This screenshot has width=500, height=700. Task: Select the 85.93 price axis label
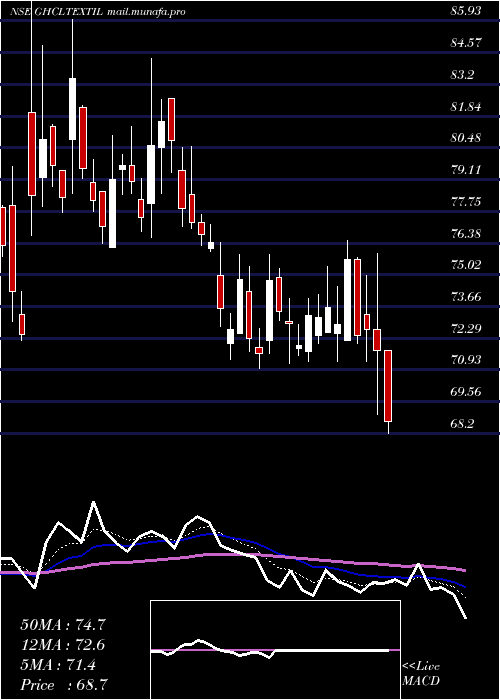point(466,11)
